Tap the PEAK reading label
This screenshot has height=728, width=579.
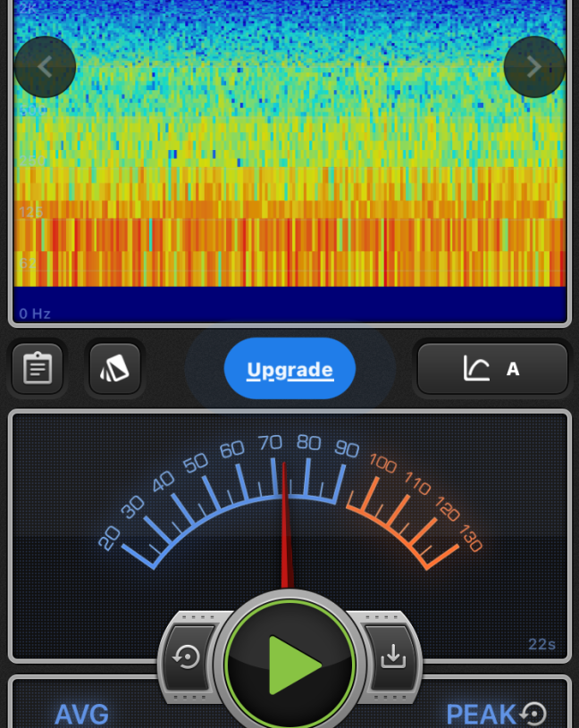pos(481,715)
